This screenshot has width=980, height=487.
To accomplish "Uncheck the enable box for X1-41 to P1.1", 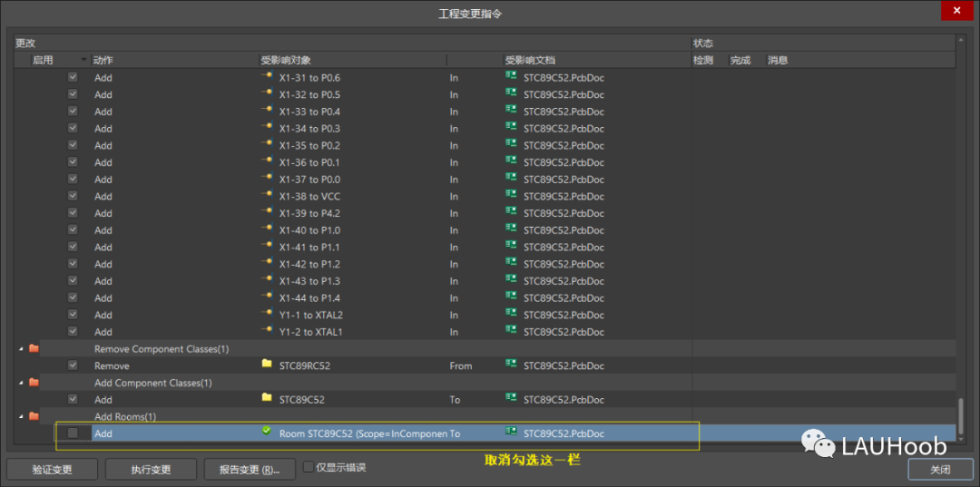I will point(73,247).
